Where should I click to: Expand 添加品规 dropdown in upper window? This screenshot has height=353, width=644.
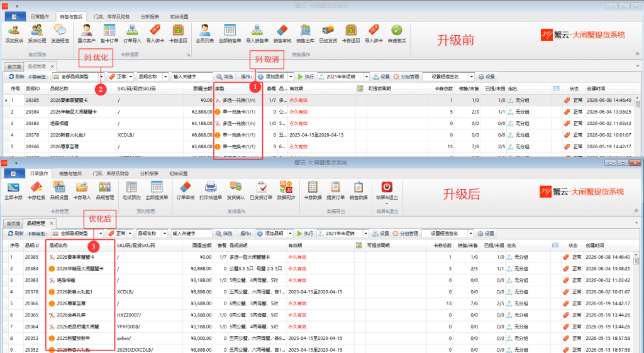pos(291,77)
